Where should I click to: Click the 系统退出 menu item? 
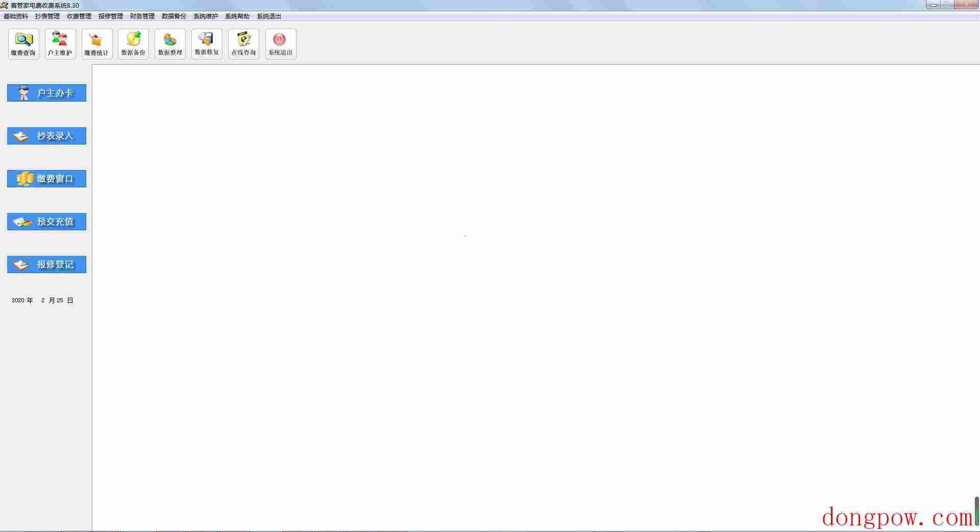coord(269,16)
